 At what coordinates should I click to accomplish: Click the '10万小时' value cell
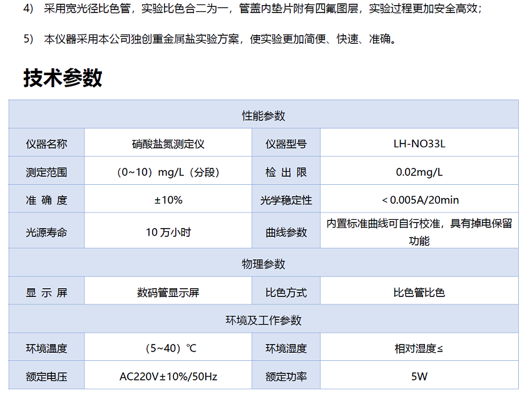(168, 231)
